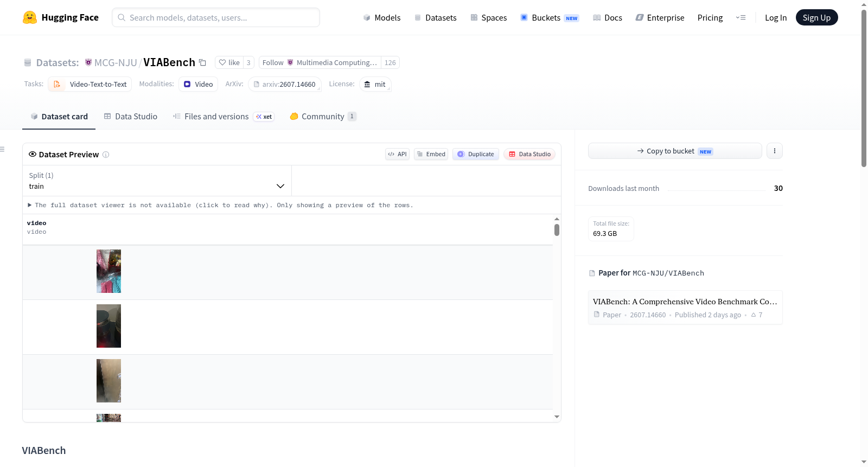Click the preview scrollbar down arrow
The image size is (868, 467).
[557, 417]
